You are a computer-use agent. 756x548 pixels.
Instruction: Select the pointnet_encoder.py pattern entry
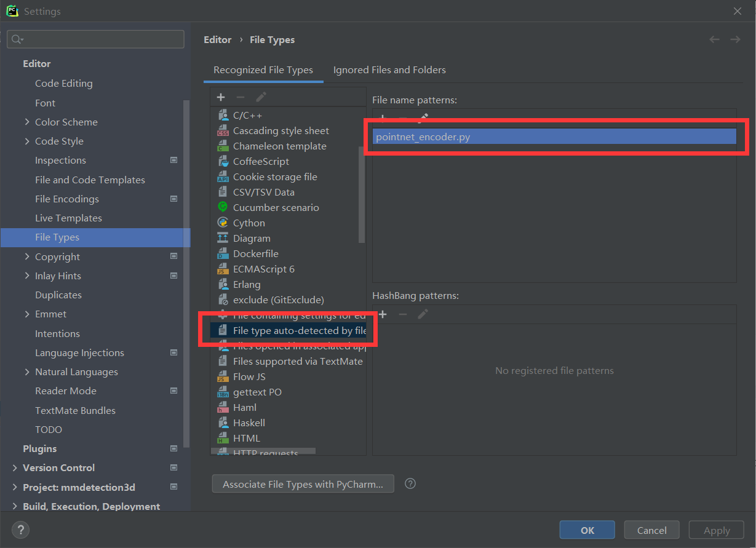point(554,137)
